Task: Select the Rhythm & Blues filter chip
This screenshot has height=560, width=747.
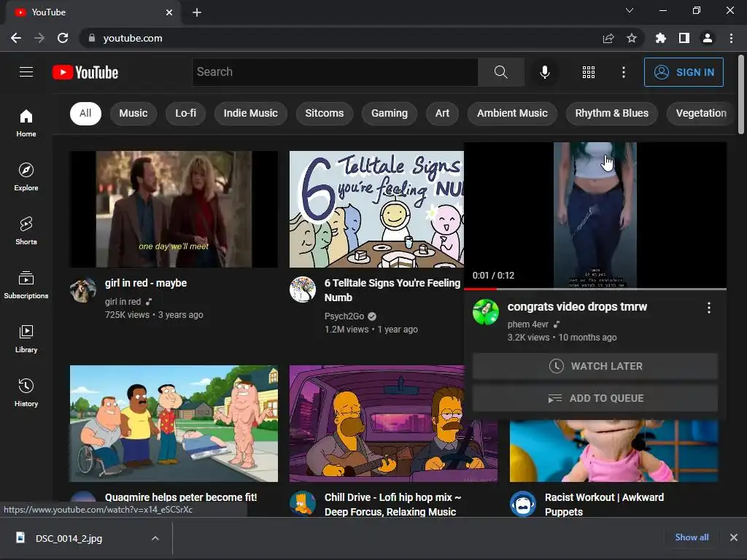Action: coord(612,113)
